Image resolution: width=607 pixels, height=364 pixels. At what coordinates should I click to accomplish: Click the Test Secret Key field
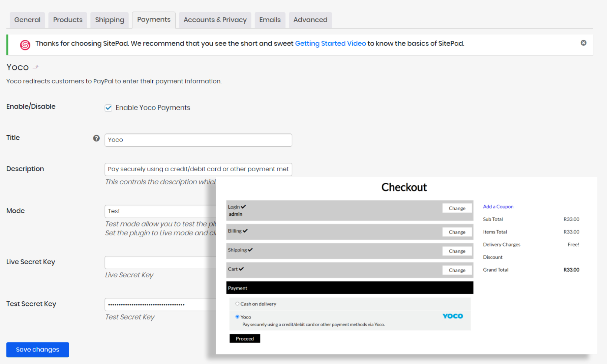pyautogui.click(x=160, y=305)
